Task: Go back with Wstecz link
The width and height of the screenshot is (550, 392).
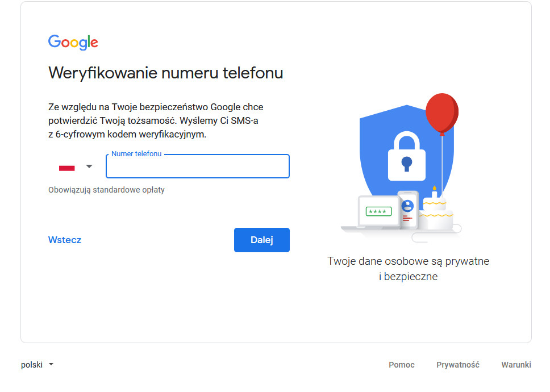Action: [65, 240]
